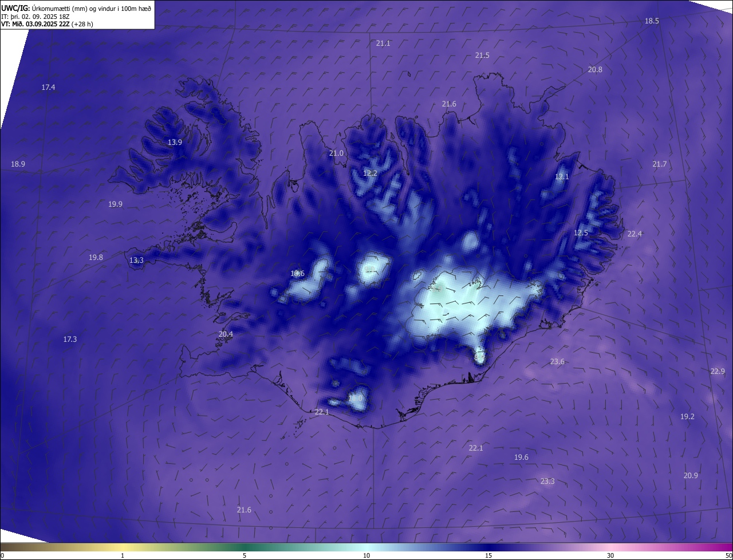Select the 23.3 value label

tap(547, 481)
